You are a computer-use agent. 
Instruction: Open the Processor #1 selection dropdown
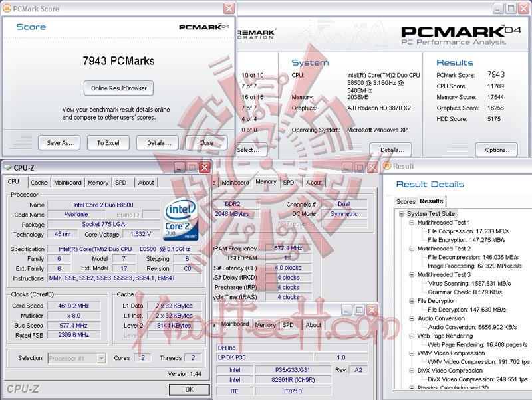(102, 358)
